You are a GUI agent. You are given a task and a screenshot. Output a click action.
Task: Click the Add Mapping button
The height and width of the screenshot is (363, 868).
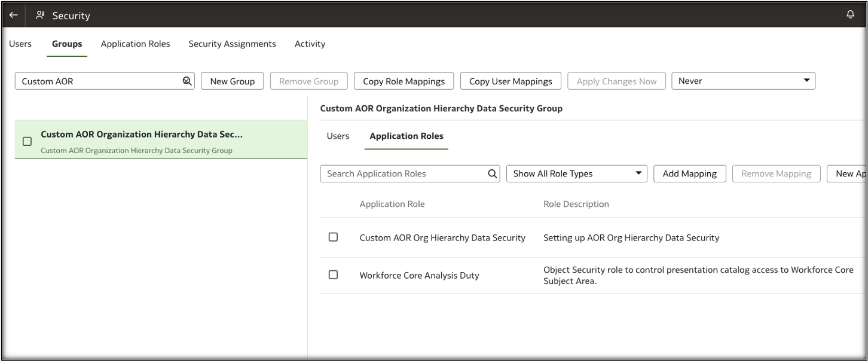pyautogui.click(x=689, y=173)
